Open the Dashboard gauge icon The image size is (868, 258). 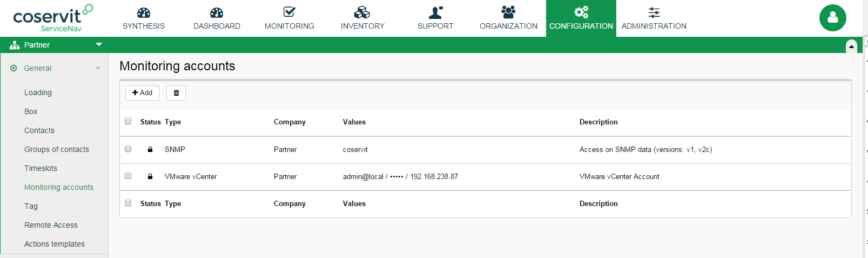[217, 12]
